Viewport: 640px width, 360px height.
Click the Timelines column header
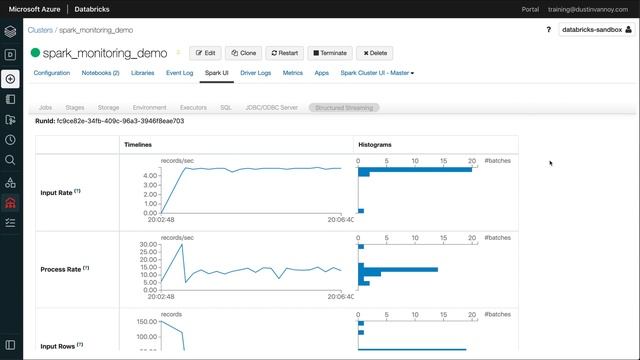click(138, 145)
